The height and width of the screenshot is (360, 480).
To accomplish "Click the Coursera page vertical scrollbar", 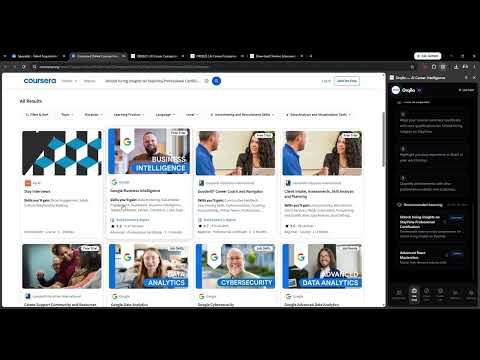I will tap(383, 139).
